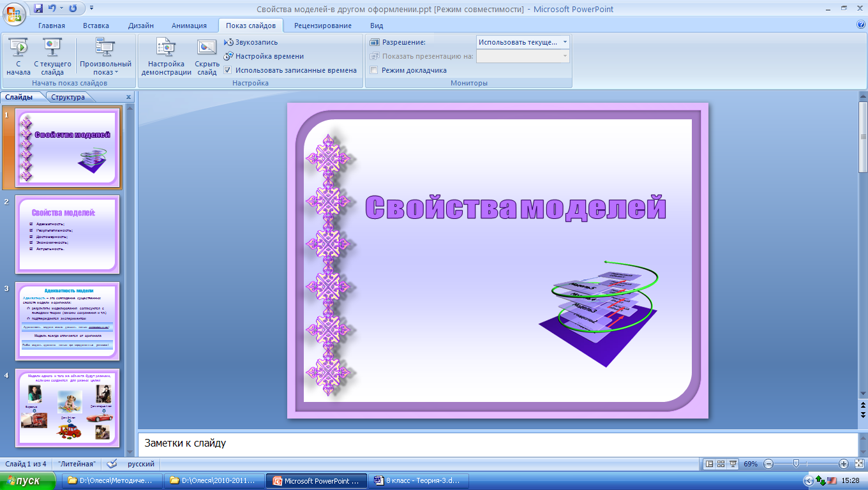Switch to Структура outline pane tab

pyautogui.click(x=68, y=97)
